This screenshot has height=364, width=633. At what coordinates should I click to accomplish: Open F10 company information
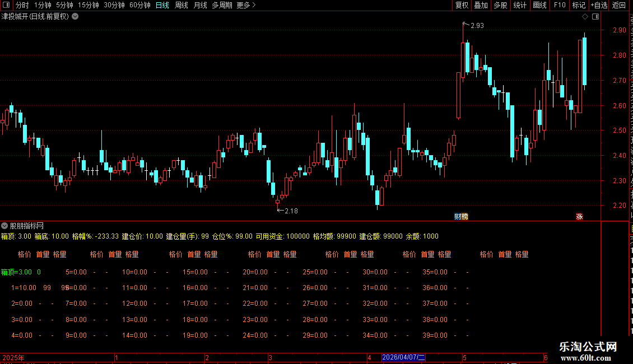click(560, 5)
